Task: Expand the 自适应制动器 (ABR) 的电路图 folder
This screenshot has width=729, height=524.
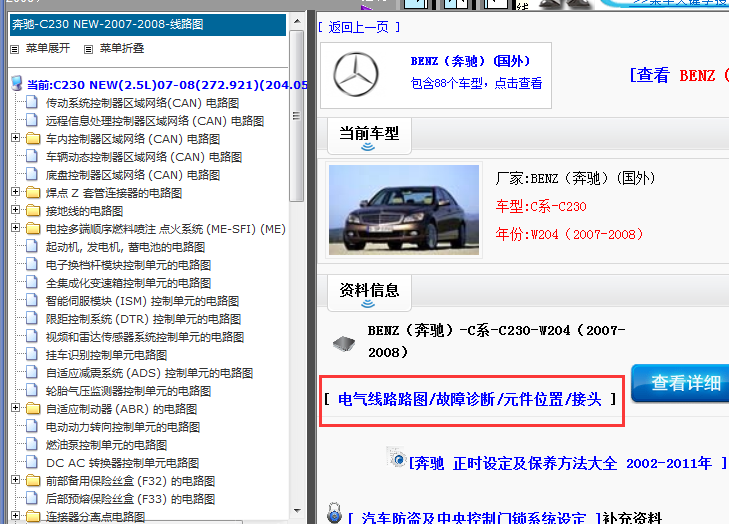Action: click(x=15, y=408)
